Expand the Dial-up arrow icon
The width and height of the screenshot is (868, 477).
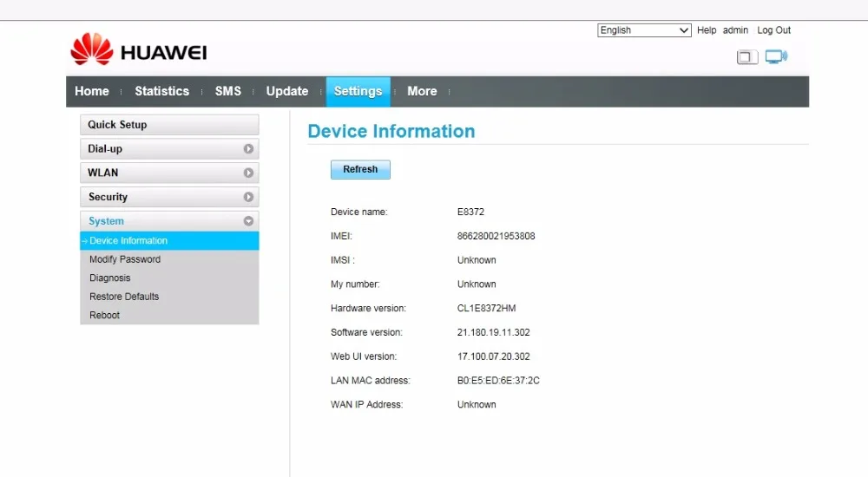pyautogui.click(x=248, y=149)
